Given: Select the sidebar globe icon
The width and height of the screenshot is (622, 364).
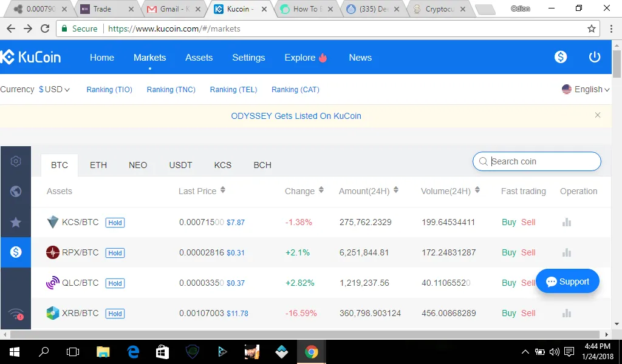Looking at the screenshot, I should click(16, 191).
